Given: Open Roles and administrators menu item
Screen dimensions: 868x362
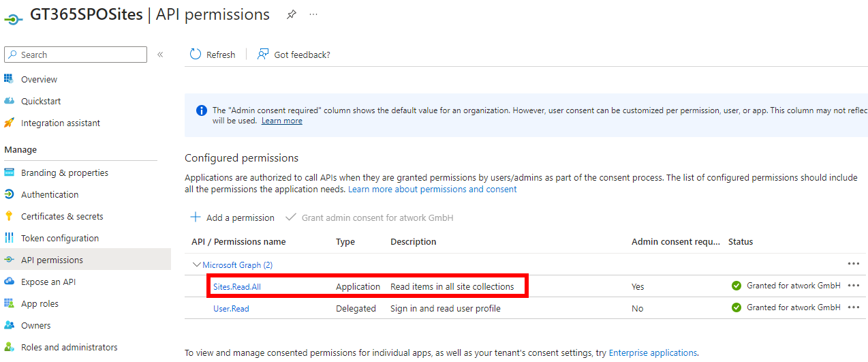Looking at the screenshot, I should [69, 347].
